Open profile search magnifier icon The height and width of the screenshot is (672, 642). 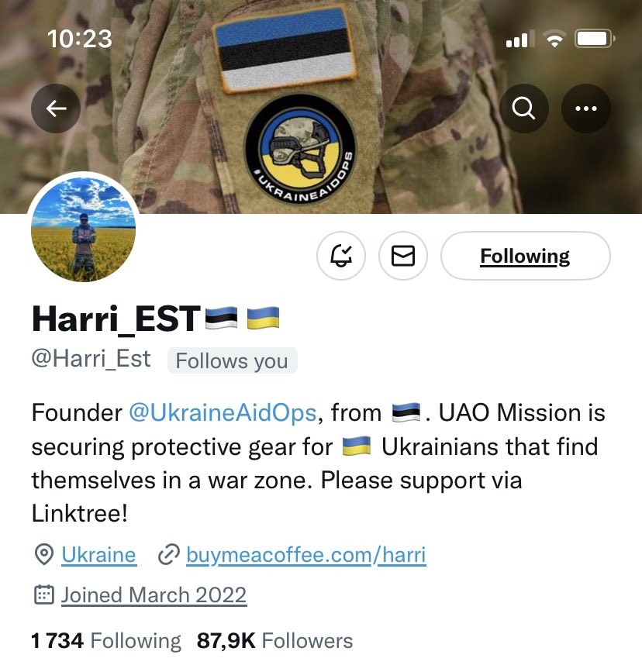(x=523, y=108)
